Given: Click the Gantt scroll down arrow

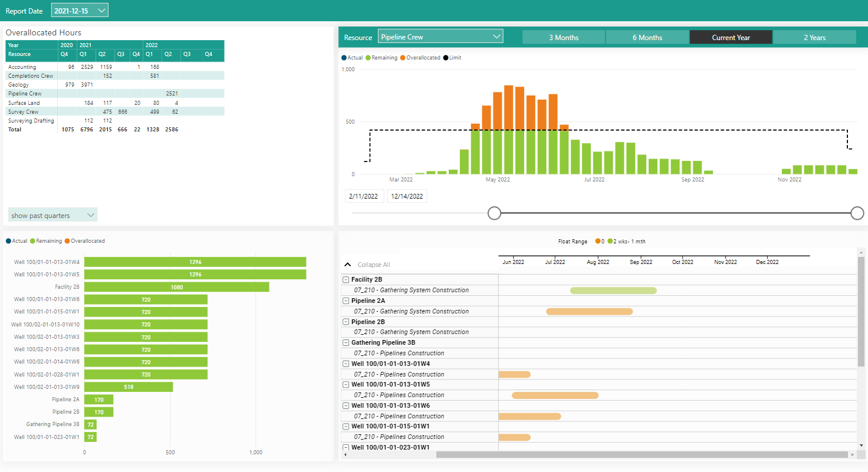Looking at the screenshot, I should coord(861,445).
